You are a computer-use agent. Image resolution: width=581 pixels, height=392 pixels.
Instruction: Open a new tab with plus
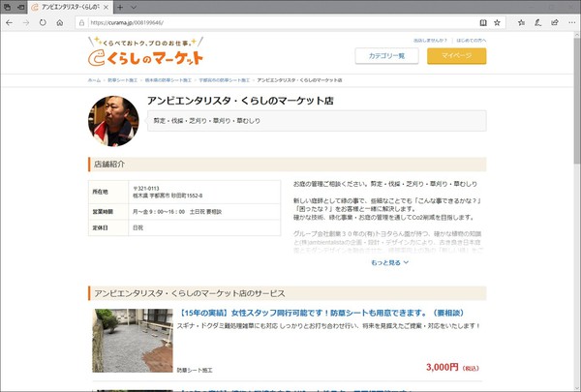click(x=120, y=7)
